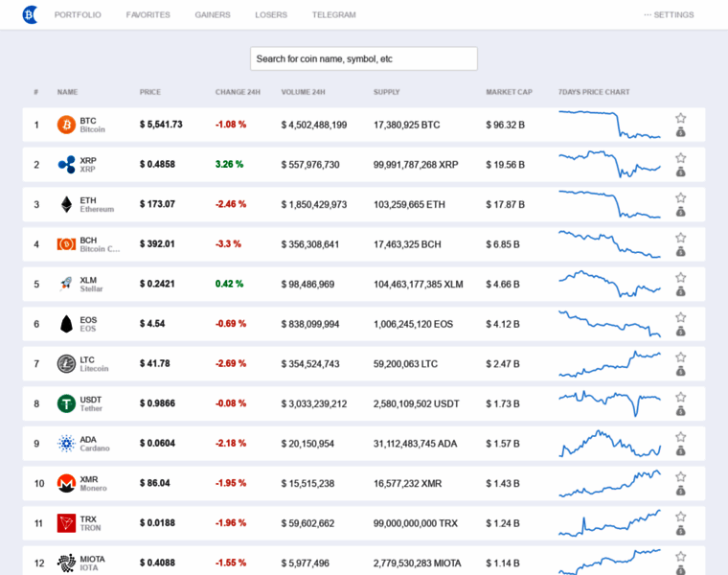Toggle favorite star for EOS
Image resolution: width=728 pixels, height=575 pixels.
click(x=680, y=317)
